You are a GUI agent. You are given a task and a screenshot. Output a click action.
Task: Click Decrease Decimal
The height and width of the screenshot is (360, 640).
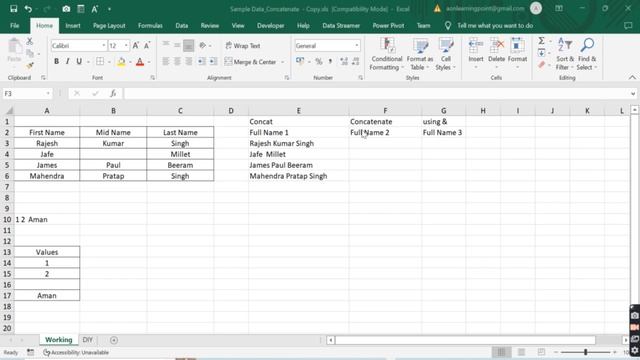[356, 62]
